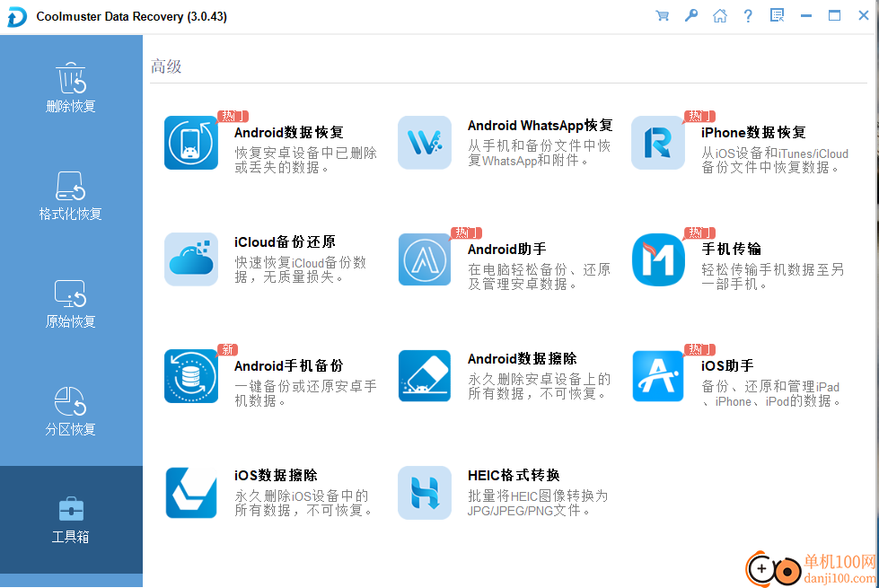Screen dimensions: 879x588
Task: Go to the home icon
Action: (x=720, y=15)
